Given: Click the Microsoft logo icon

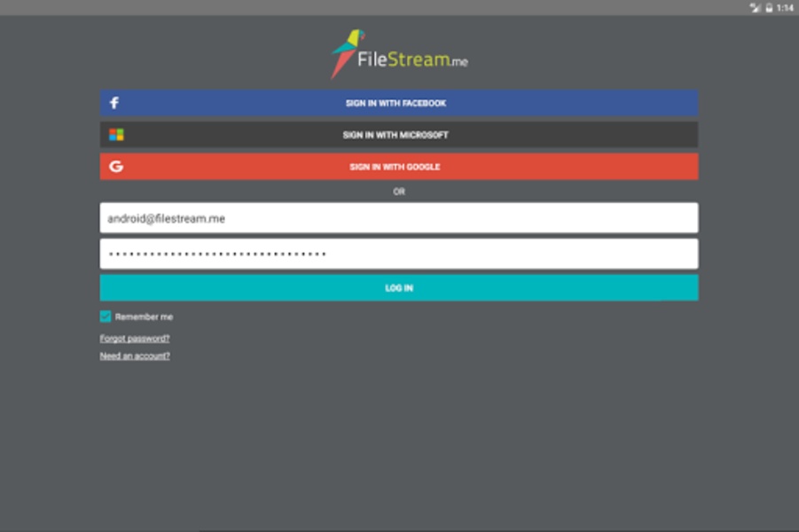Looking at the screenshot, I should [116, 135].
